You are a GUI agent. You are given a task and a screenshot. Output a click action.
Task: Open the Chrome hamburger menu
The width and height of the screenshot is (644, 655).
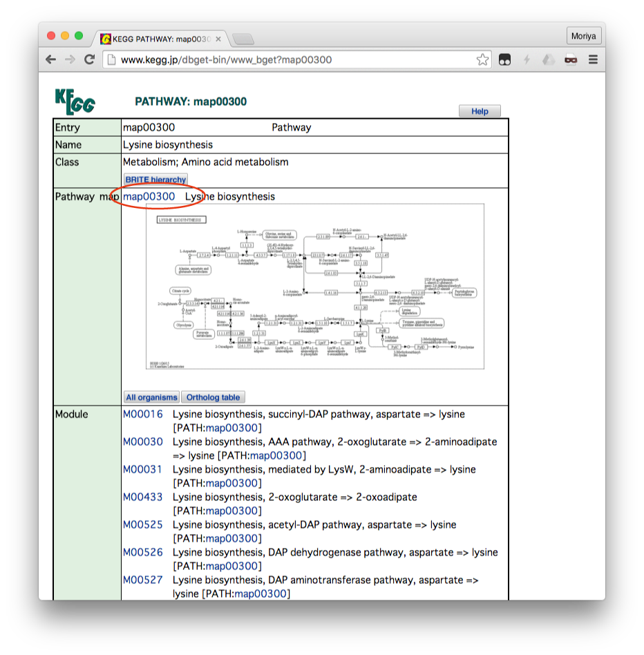pos(593,59)
